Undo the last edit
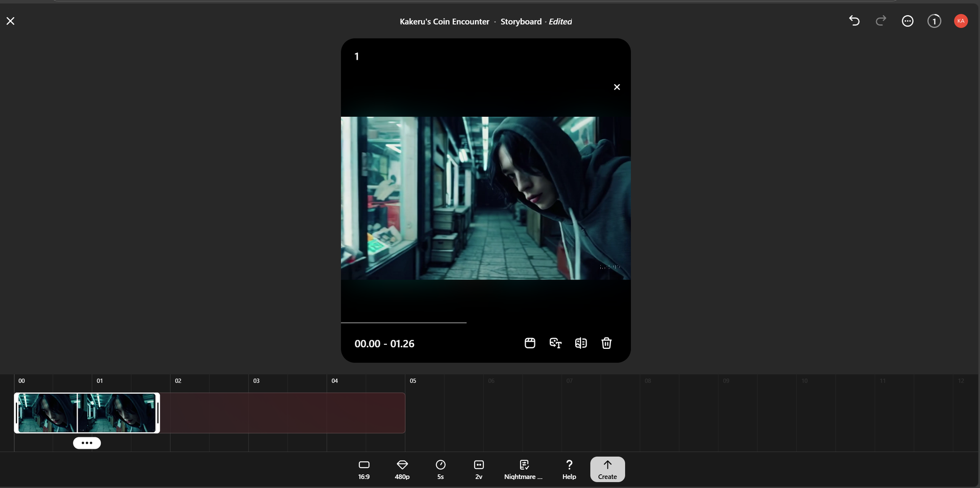Viewport: 980px width, 488px height. (854, 21)
